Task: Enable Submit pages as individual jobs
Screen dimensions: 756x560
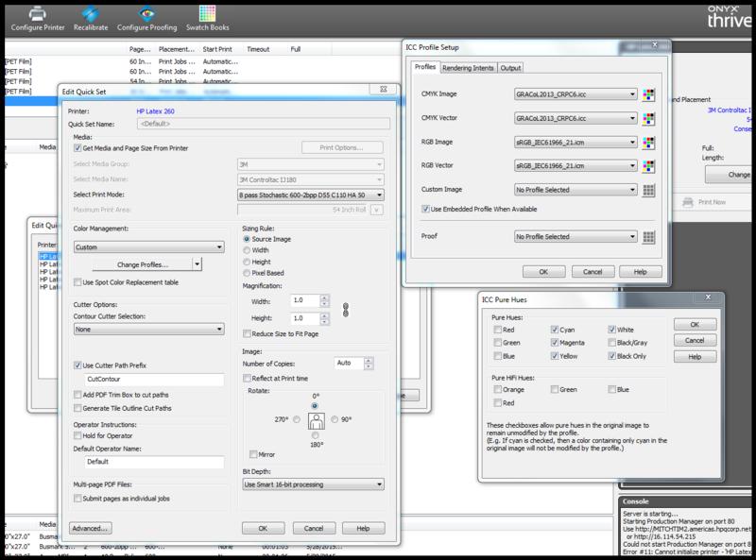Action: pos(77,499)
